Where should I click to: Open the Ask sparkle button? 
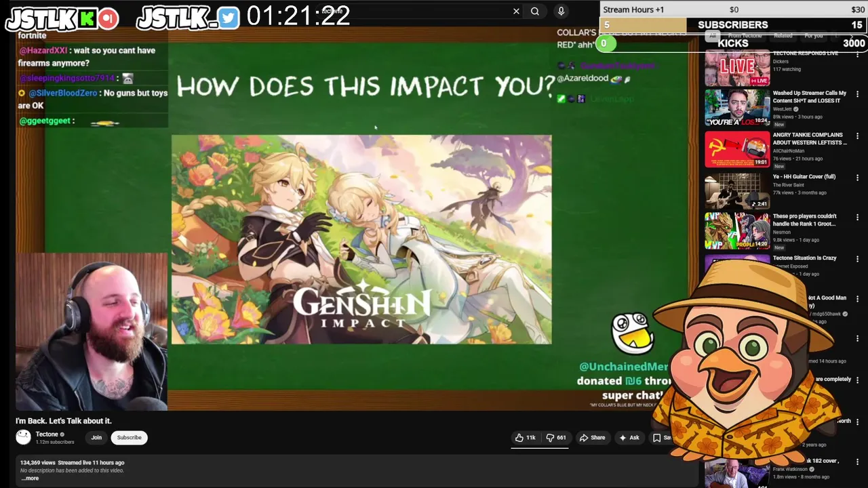[629, 438]
